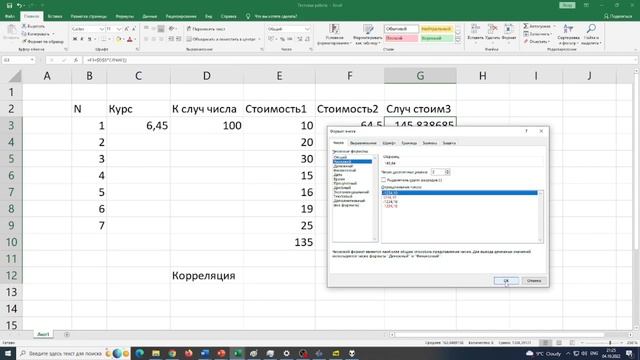Screen dimensions: 640x360
Task: Click the Wrap Text (Переносить текст) button
Action: 206,29
